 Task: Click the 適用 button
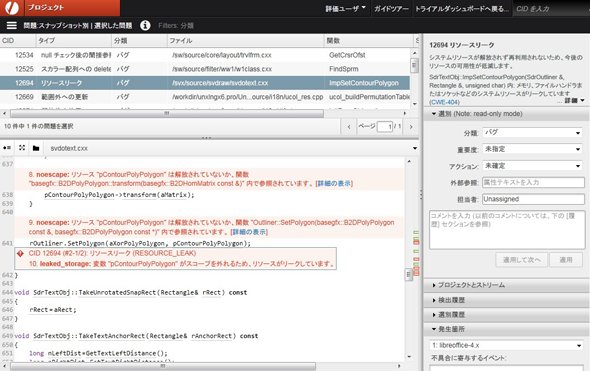[566, 260]
